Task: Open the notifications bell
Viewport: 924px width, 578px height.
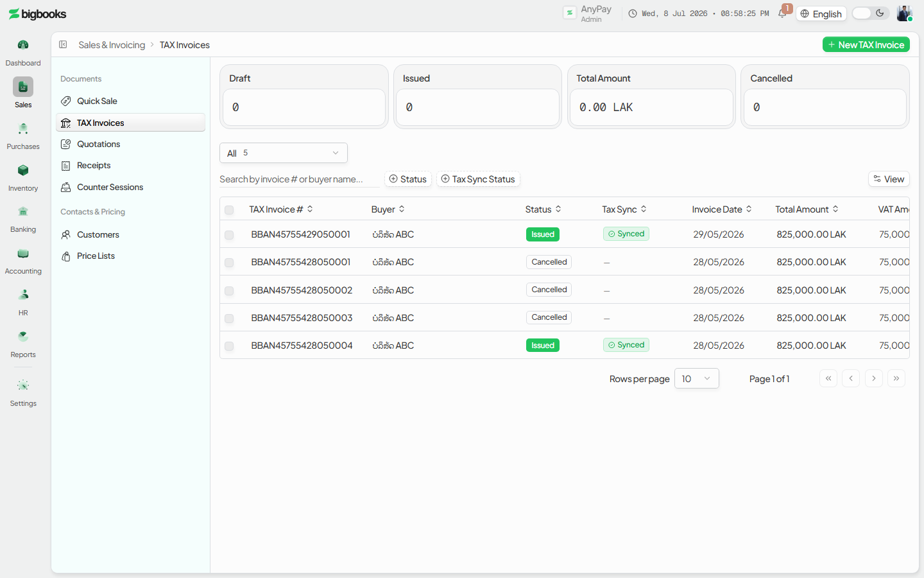Action: coord(782,13)
